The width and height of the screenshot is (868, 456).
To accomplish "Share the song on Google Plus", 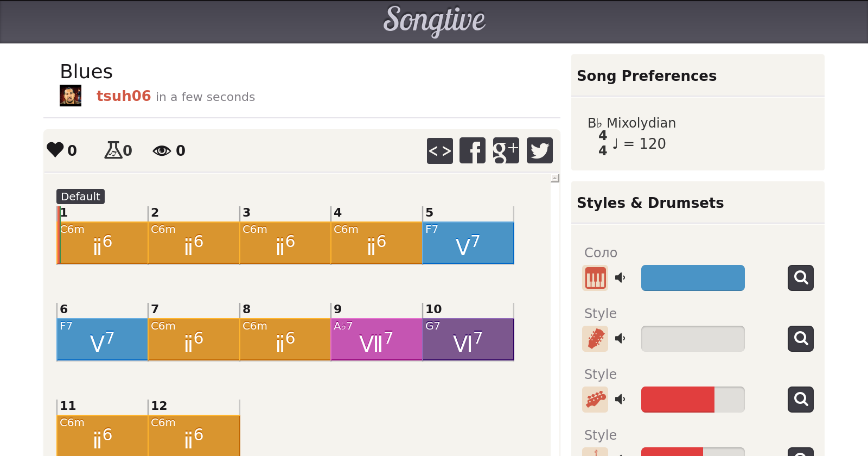I will [x=506, y=150].
